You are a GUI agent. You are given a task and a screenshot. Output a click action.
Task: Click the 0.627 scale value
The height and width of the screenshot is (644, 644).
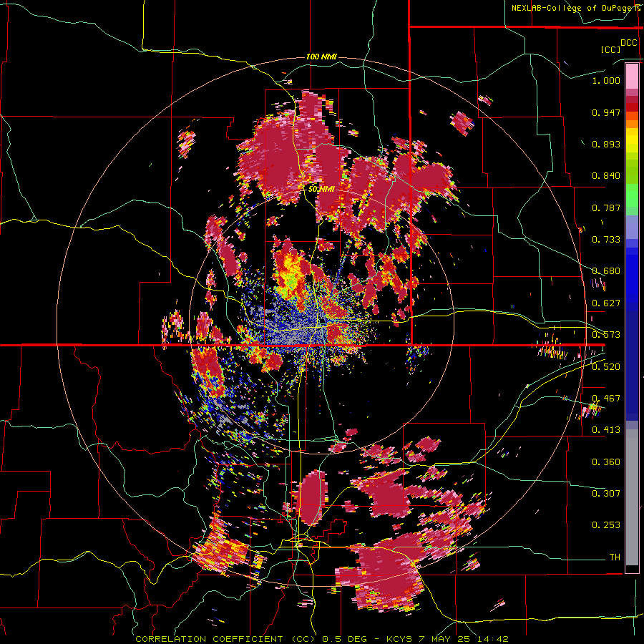coord(606,303)
